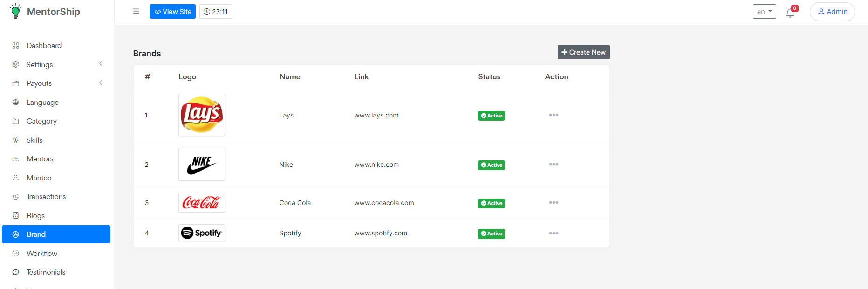This screenshot has width=868, height=289.
Task: Open the three-dot action menu for Spotify
Action: pos(554,234)
